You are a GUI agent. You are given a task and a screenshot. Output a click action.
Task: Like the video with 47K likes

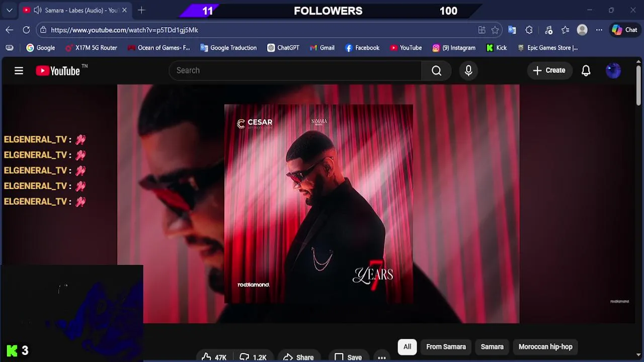pos(214,357)
